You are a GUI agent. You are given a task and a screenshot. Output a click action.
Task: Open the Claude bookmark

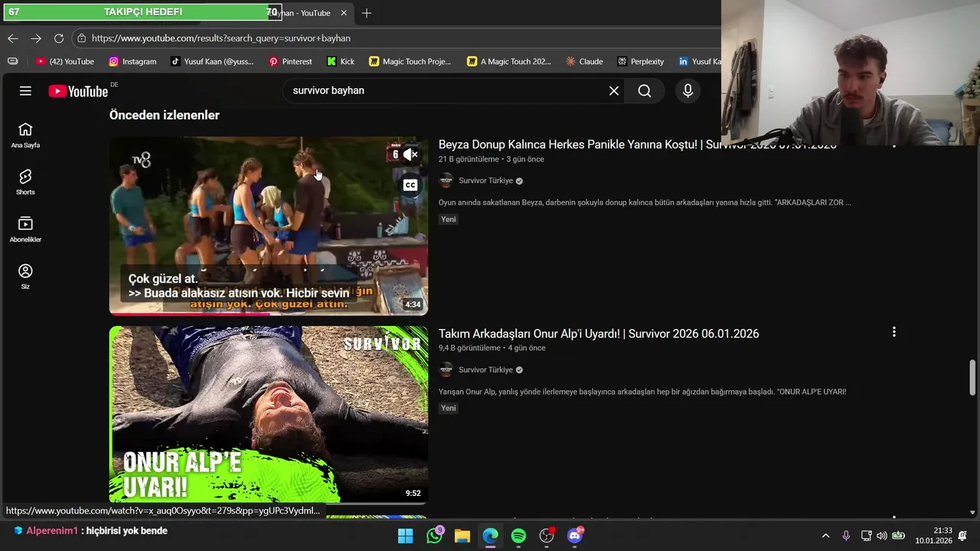584,61
